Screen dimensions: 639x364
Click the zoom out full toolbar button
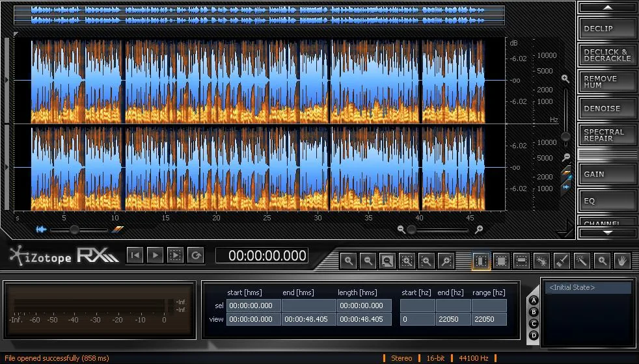pyautogui.click(x=387, y=261)
